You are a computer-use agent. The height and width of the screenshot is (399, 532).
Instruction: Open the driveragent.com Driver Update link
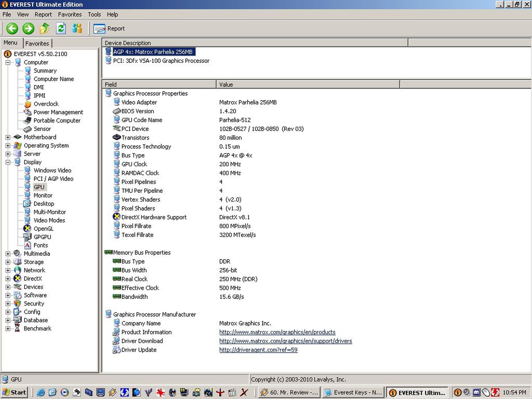click(x=258, y=350)
